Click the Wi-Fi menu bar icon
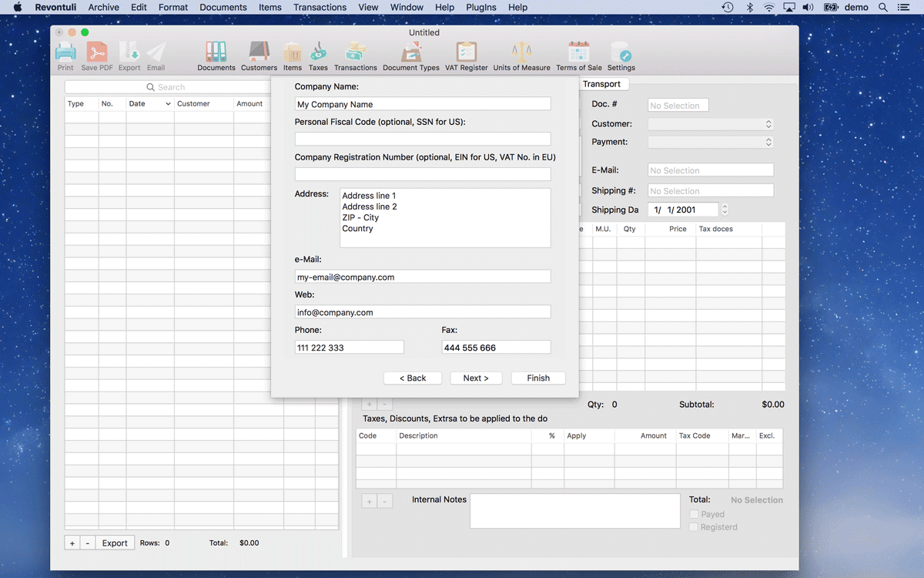924x578 pixels. 769,7
